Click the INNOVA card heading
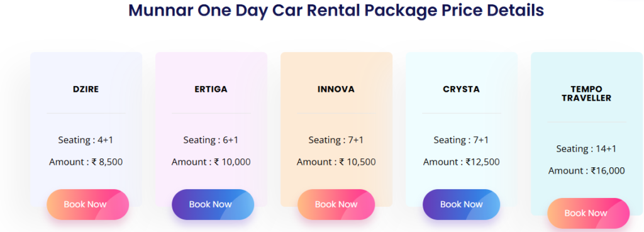This screenshot has height=232, width=644. tap(336, 89)
